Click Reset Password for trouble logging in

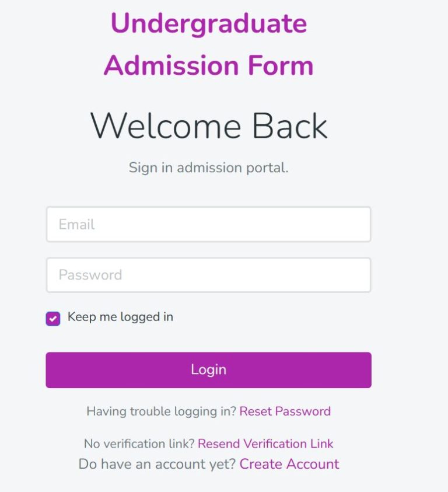284,411
